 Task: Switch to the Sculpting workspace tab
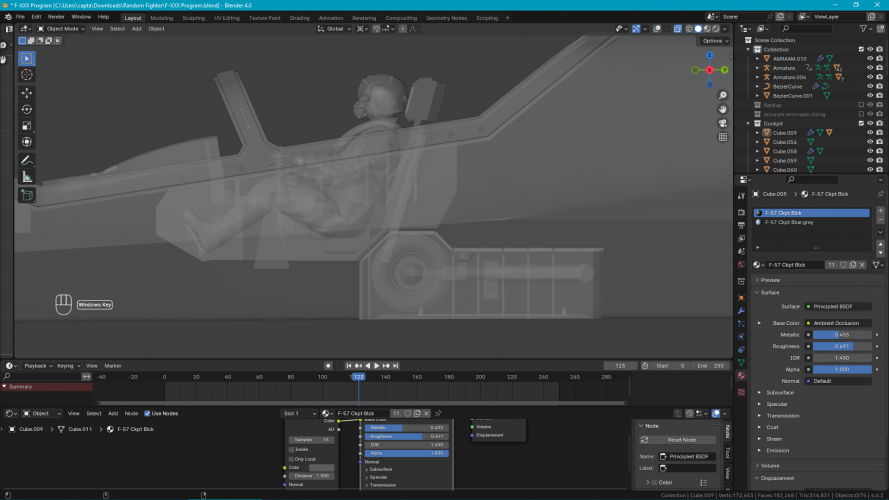(193, 18)
